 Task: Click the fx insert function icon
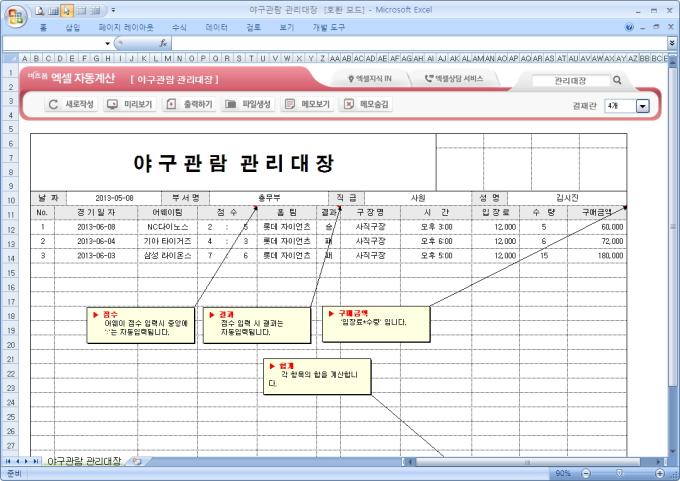point(163,43)
